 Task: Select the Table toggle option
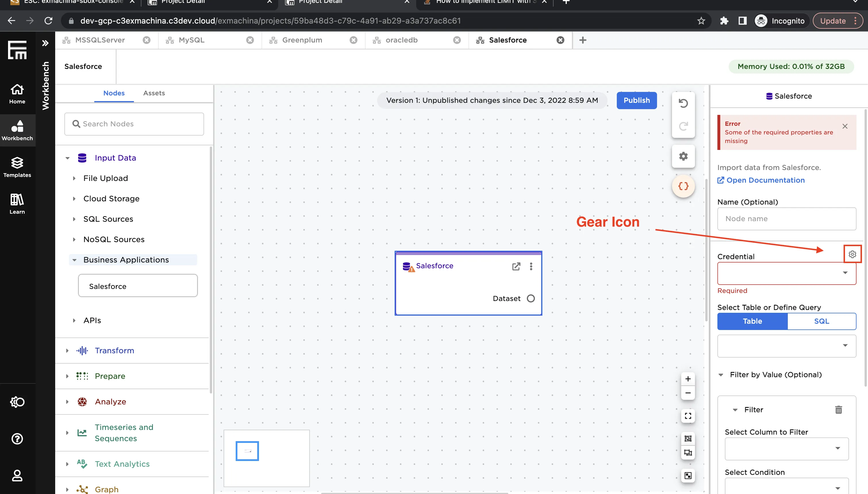pyautogui.click(x=752, y=321)
